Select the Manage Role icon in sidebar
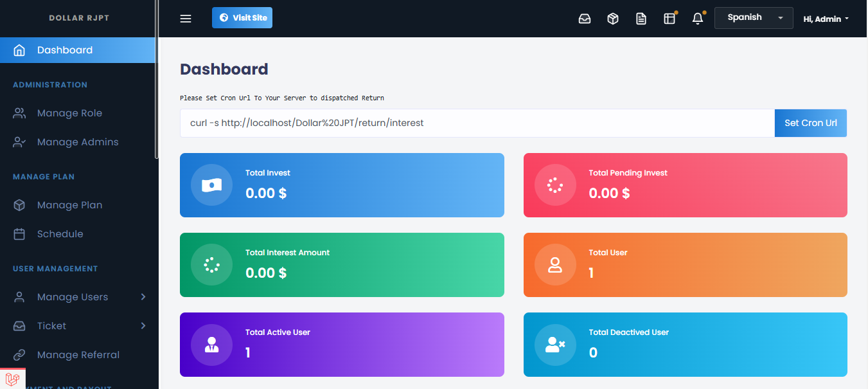This screenshot has height=389, width=868. point(19,113)
